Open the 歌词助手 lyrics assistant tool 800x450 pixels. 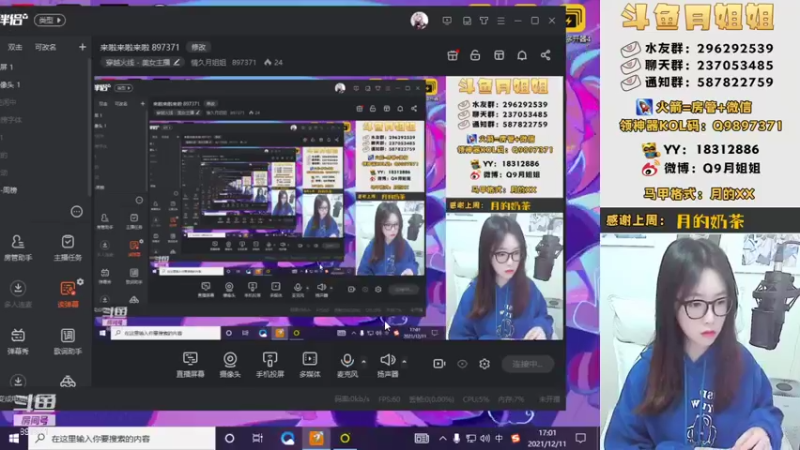pos(68,341)
